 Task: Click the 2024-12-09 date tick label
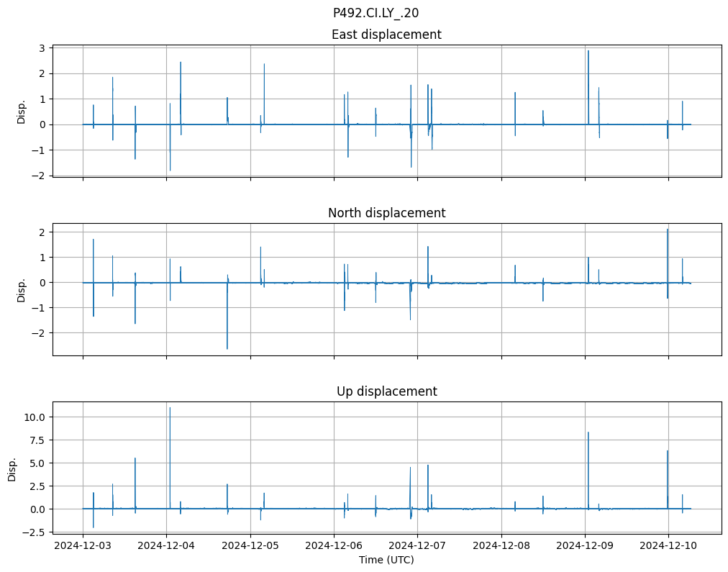click(x=585, y=545)
